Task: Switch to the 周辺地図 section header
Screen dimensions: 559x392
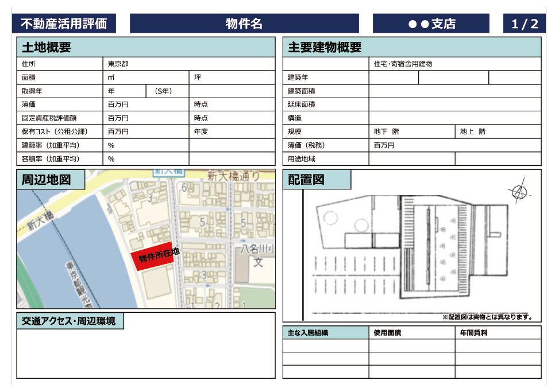Action: 50,180
